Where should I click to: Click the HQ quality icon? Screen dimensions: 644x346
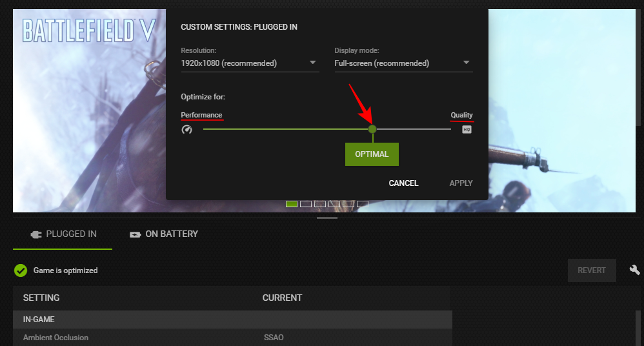tap(467, 130)
